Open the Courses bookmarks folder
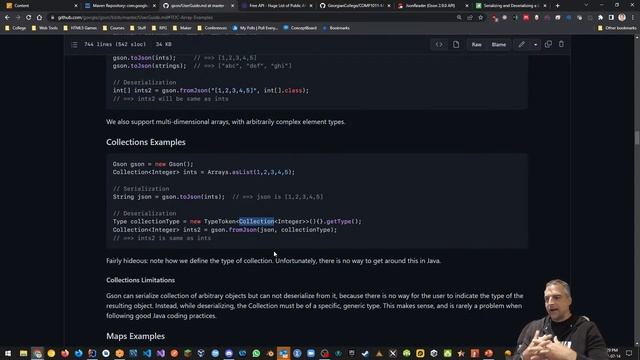Screen dimensions: 640x360 [113, 28]
